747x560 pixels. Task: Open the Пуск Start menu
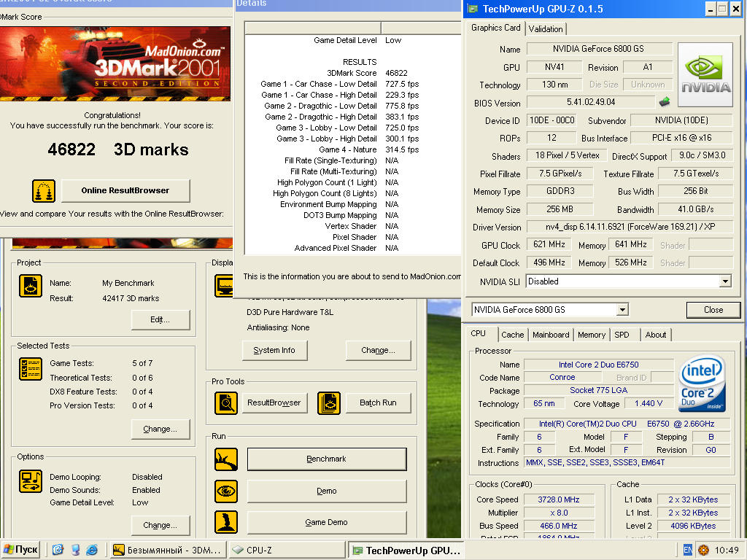click(x=20, y=550)
